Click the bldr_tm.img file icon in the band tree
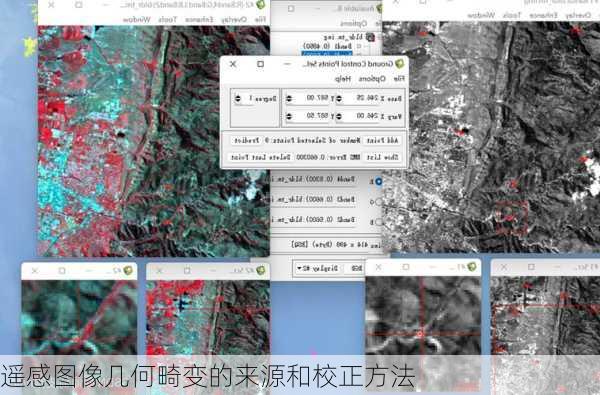The width and height of the screenshot is (600, 395). (x=370, y=37)
